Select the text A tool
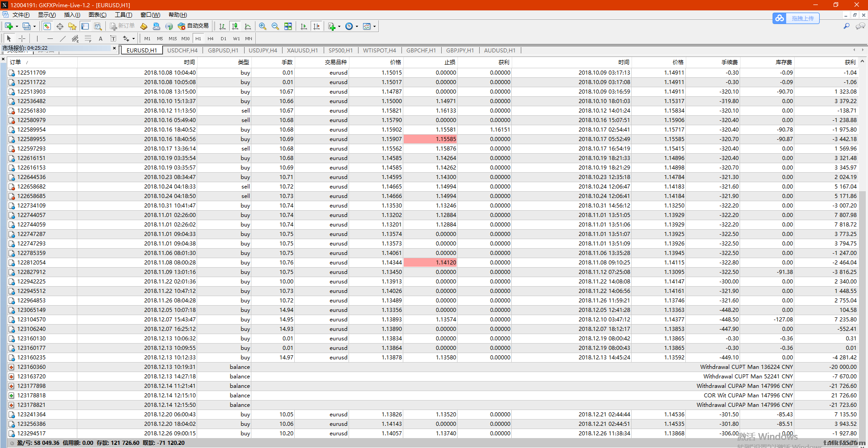 point(100,38)
